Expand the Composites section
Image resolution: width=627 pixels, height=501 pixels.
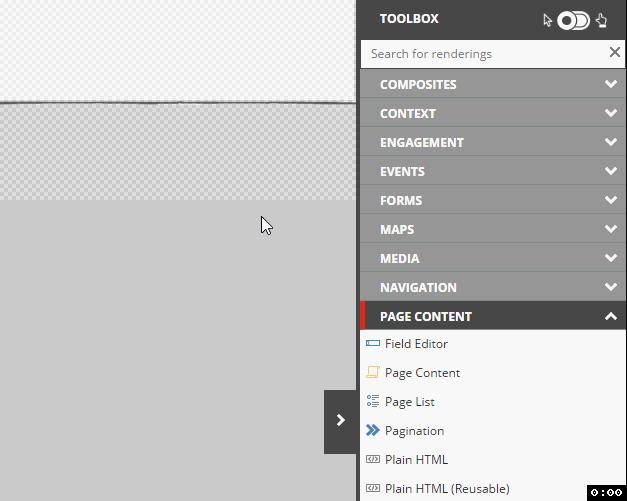tap(493, 84)
